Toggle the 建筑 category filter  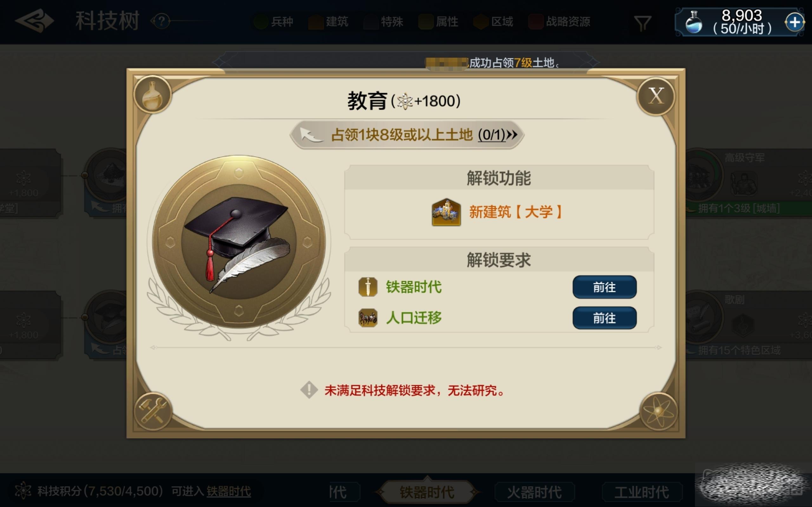(329, 22)
